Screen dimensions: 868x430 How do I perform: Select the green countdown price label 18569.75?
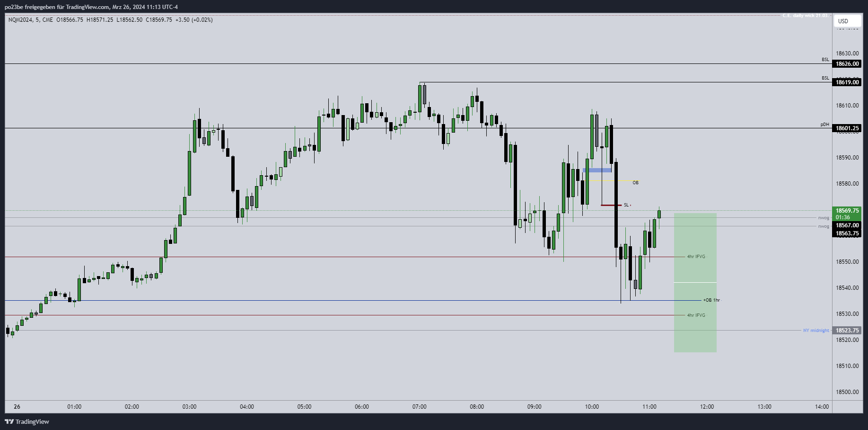coord(848,210)
